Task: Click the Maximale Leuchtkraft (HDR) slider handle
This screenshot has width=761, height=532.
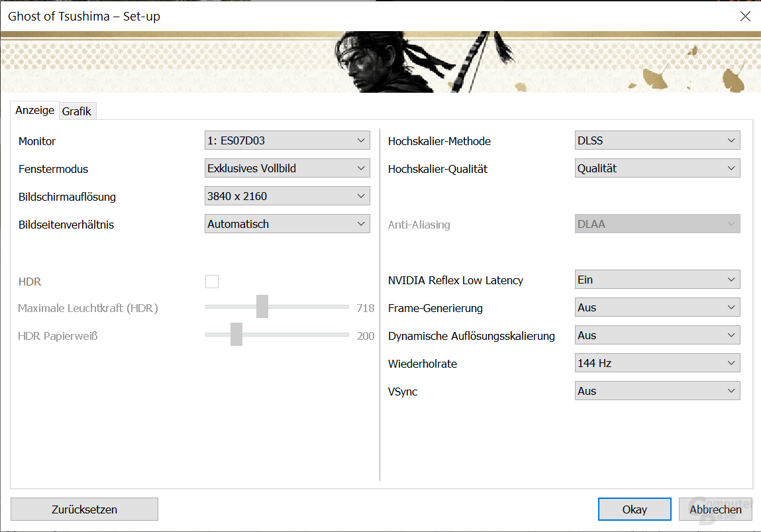Action: pos(262,306)
